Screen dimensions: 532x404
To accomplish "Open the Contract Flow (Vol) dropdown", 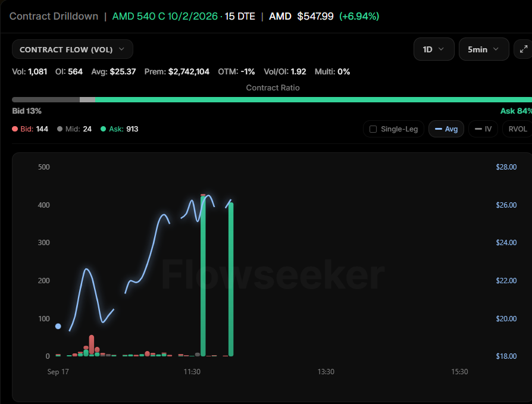I will (72, 49).
